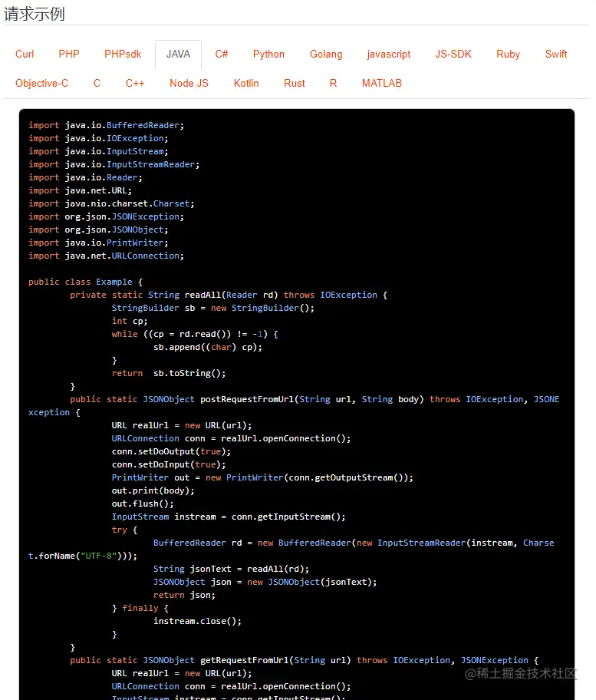Click the return sb.toString() line
The width and height of the screenshot is (596, 700).
[169, 373]
